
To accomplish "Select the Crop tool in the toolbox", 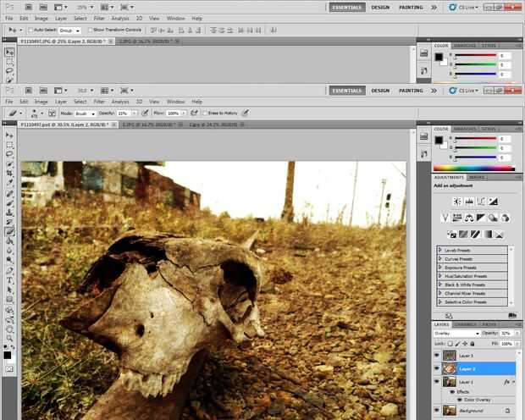I will tap(9, 173).
